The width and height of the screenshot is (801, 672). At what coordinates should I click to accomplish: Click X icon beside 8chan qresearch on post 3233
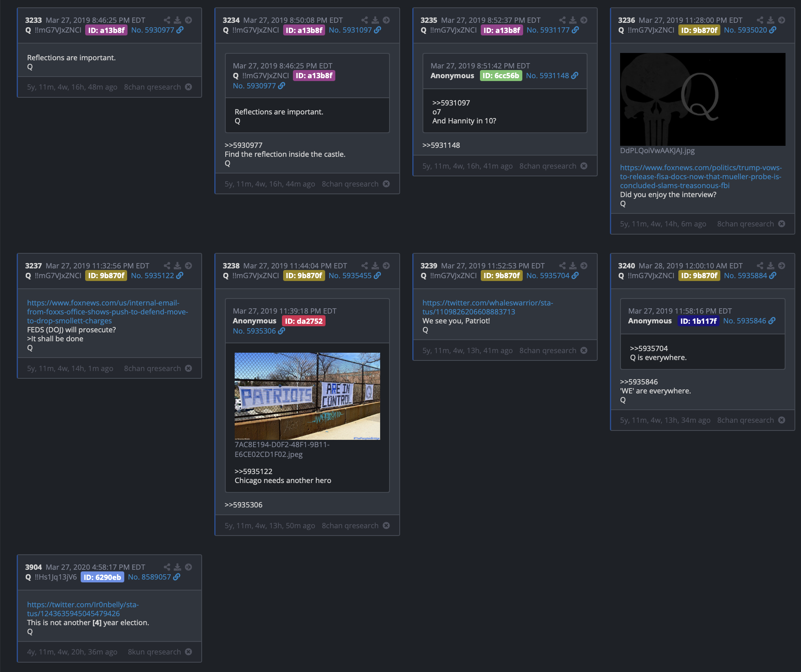click(x=188, y=87)
